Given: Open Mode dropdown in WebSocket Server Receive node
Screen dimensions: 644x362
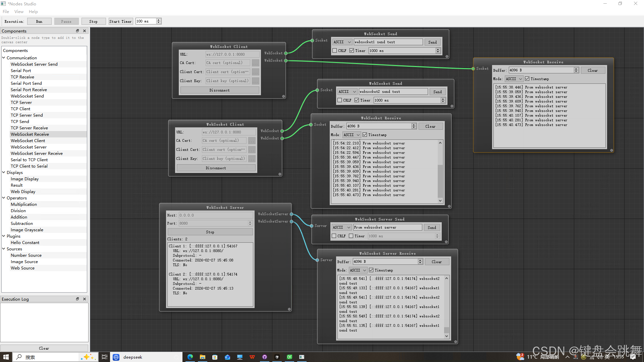Looking at the screenshot, I should coord(358,270).
